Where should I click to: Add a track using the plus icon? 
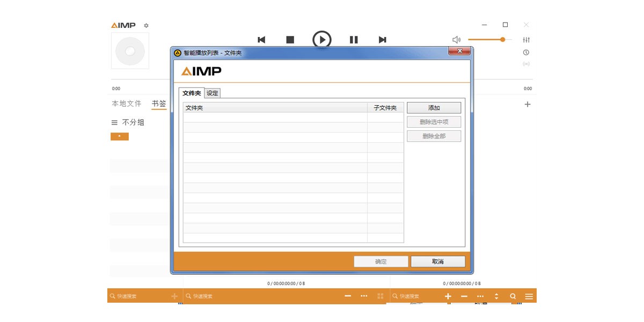pyautogui.click(x=449, y=296)
